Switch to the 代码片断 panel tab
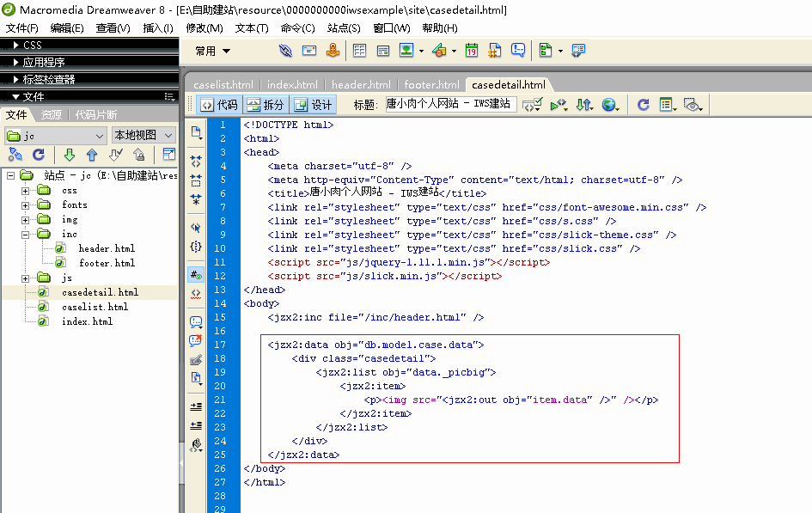The image size is (812, 513). coord(95,114)
